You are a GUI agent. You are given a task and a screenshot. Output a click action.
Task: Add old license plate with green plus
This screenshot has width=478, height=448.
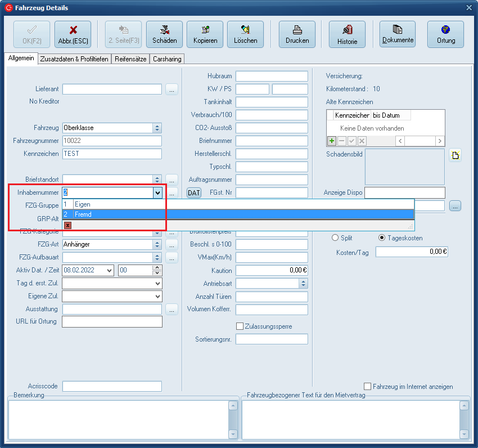point(332,141)
